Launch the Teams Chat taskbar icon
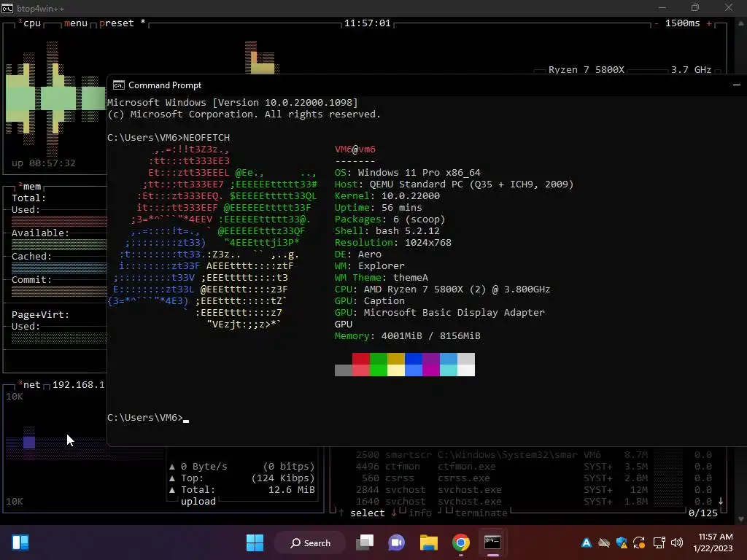 click(x=396, y=542)
